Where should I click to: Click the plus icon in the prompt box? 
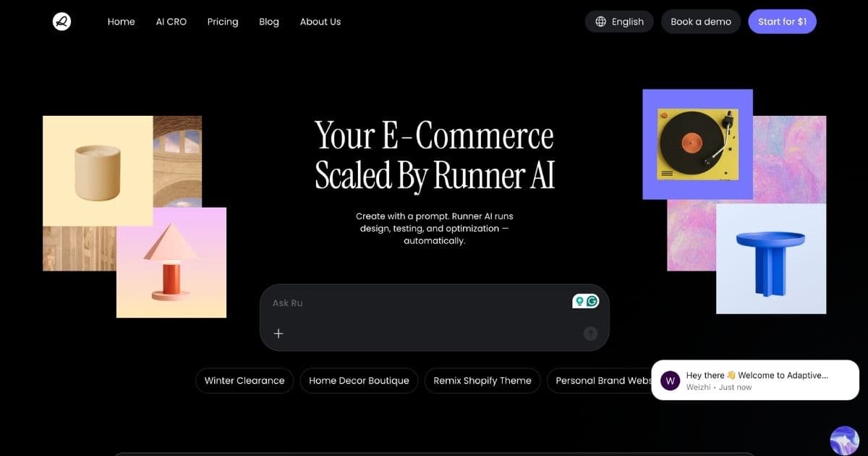[278, 333]
